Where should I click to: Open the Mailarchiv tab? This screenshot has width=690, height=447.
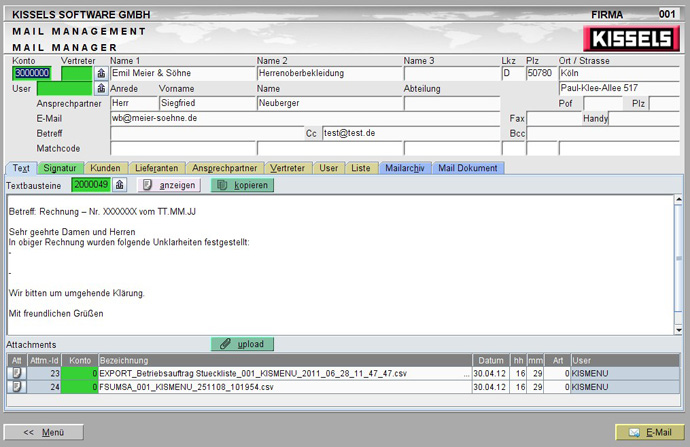[x=405, y=168]
